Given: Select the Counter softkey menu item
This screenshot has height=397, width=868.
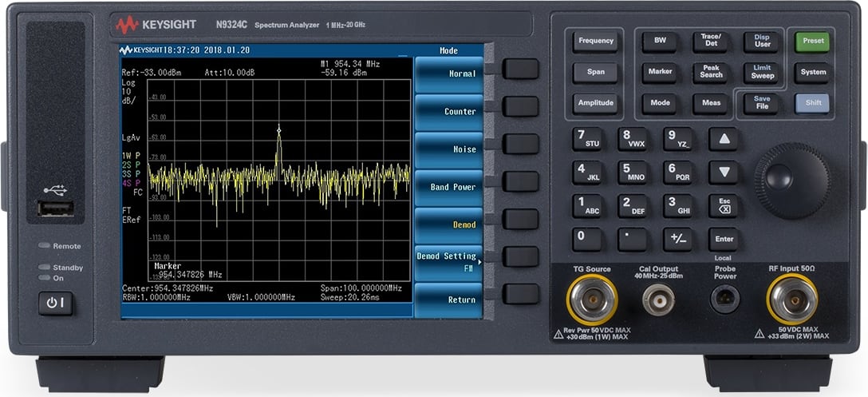Looking at the screenshot, I should 449,112.
